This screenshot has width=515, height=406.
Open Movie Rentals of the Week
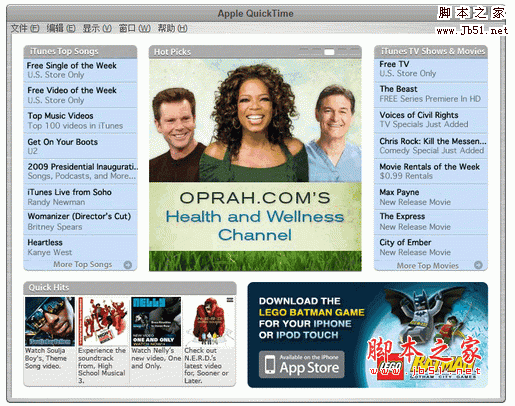[x=431, y=171]
